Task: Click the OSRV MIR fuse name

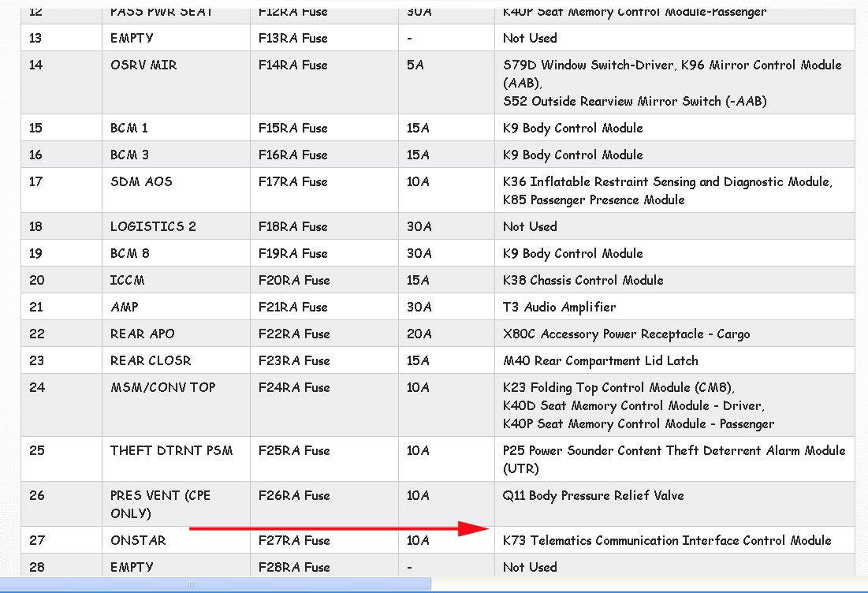Action: (142, 65)
